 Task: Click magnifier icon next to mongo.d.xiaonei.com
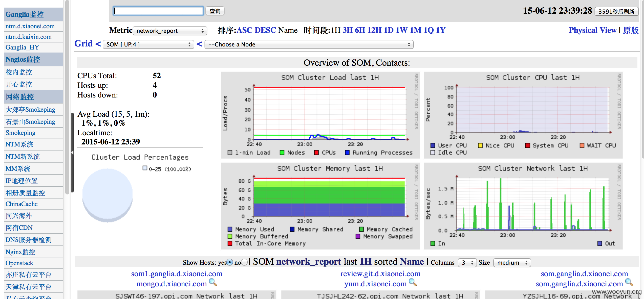[213, 282]
